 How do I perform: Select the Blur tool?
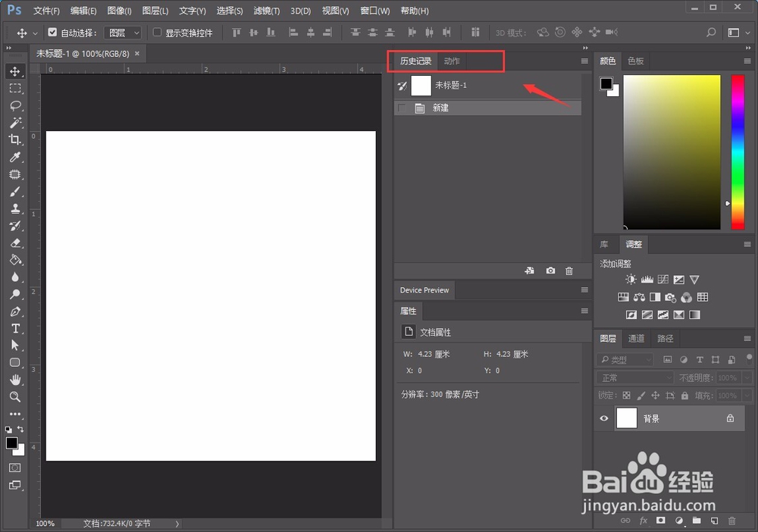click(15, 277)
